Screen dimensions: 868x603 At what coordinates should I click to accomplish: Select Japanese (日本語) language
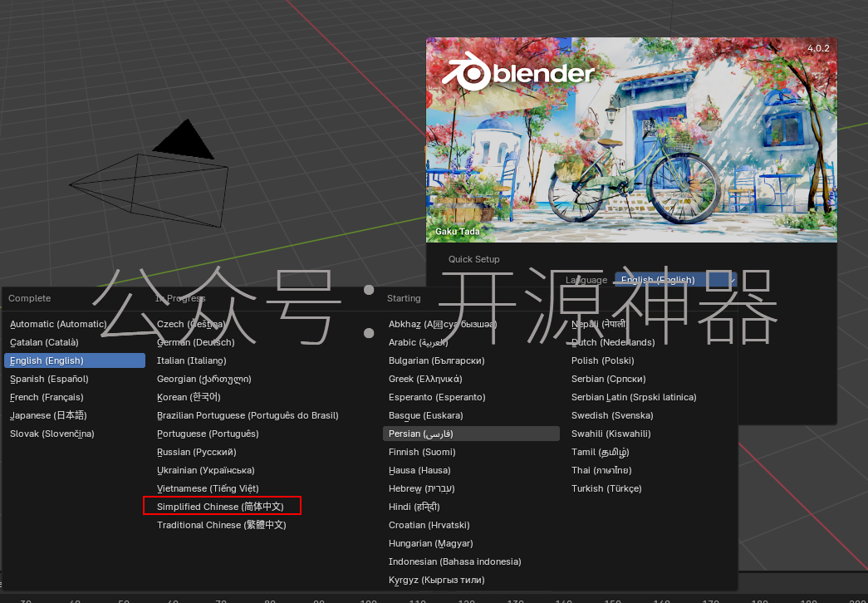pyautogui.click(x=75, y=415)
